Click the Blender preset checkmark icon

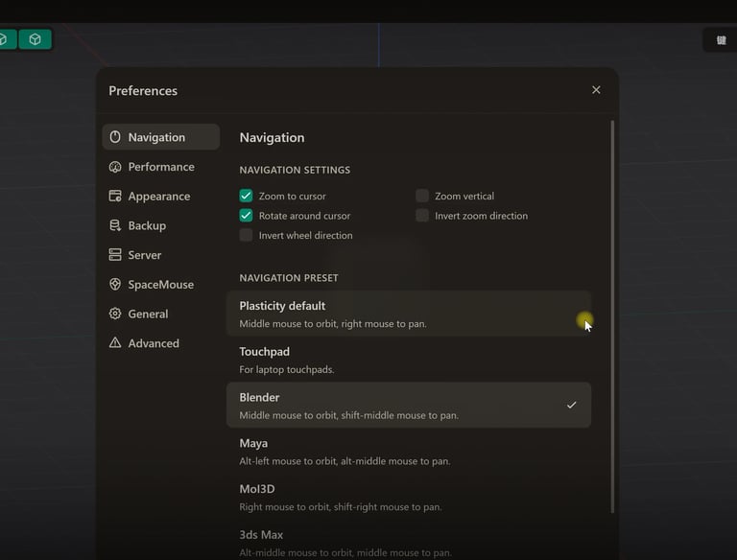click(571, 405)
